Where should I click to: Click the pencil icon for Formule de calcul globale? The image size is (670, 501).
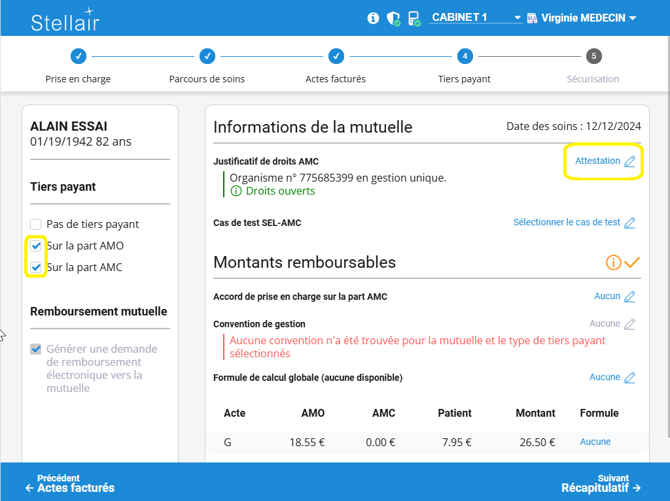[x=630, y=378]
